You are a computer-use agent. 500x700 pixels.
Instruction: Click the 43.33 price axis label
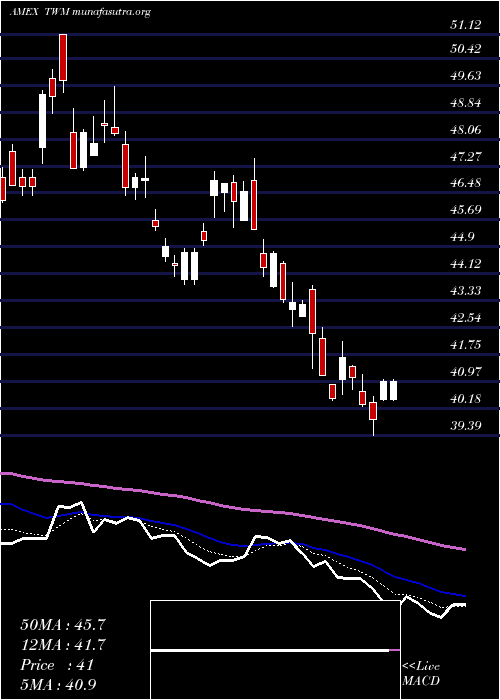[466, 291]
